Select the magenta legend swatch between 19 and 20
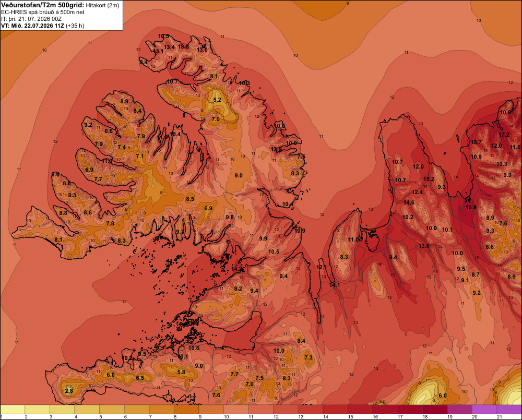 tap(459, 409)
